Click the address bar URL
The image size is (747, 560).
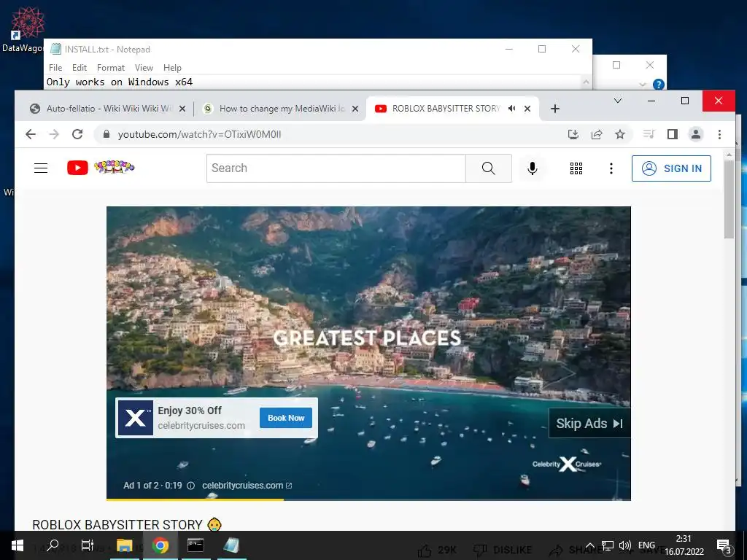click(x=200, y=134)
